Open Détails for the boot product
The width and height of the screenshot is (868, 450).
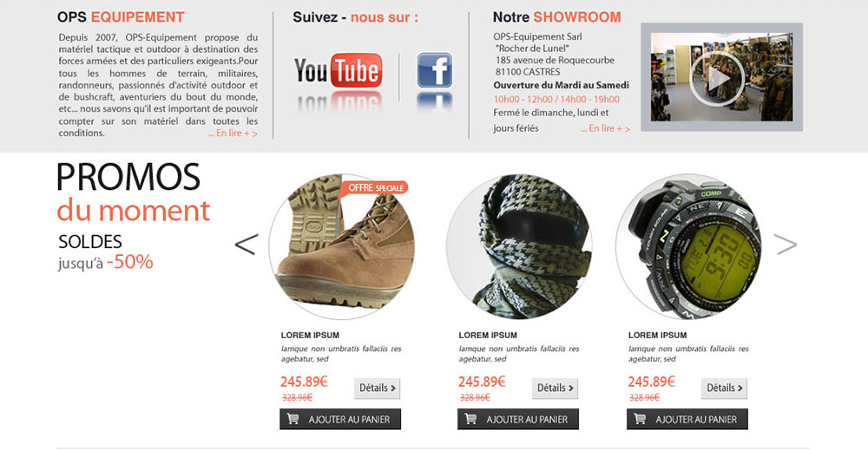click(x=377, y=388)
